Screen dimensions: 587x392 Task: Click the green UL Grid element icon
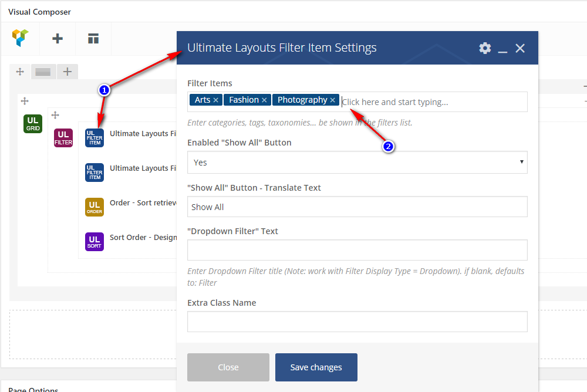[x=33, y=124]
